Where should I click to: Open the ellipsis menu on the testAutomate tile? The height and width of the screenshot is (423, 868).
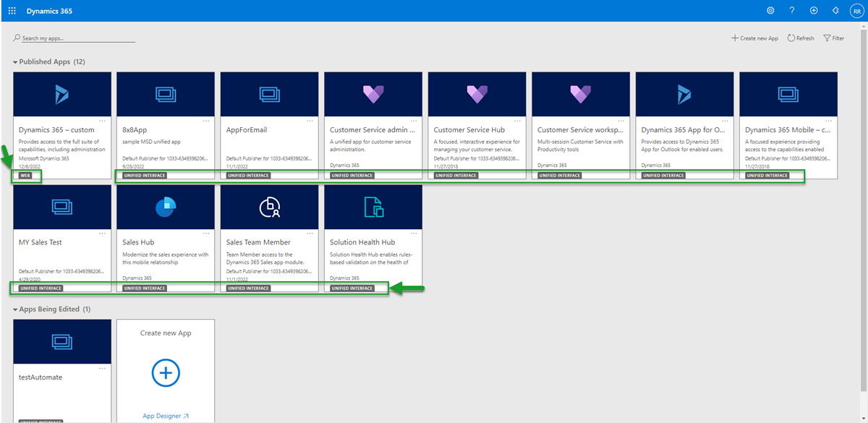[x=103, y=368]
